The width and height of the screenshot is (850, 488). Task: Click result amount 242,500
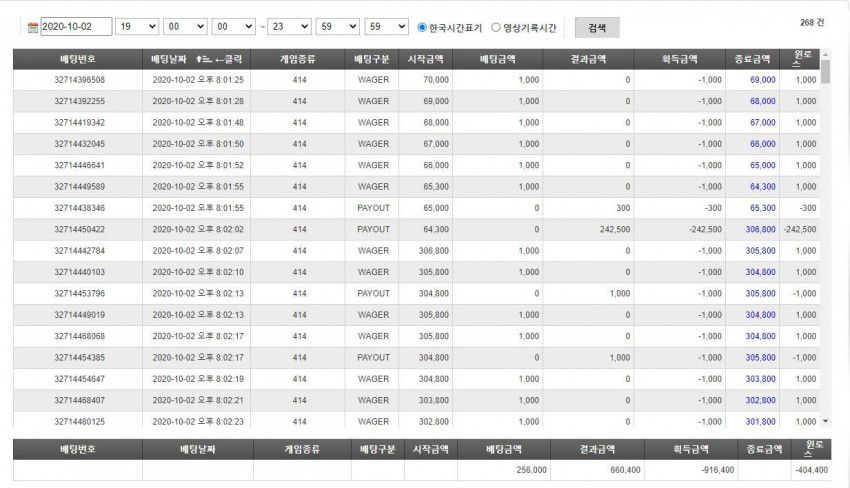(615, 229)
